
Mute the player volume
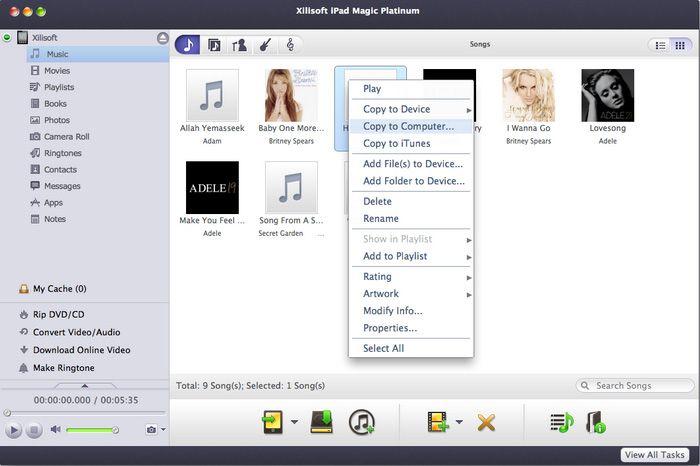[x=55, y=429]
